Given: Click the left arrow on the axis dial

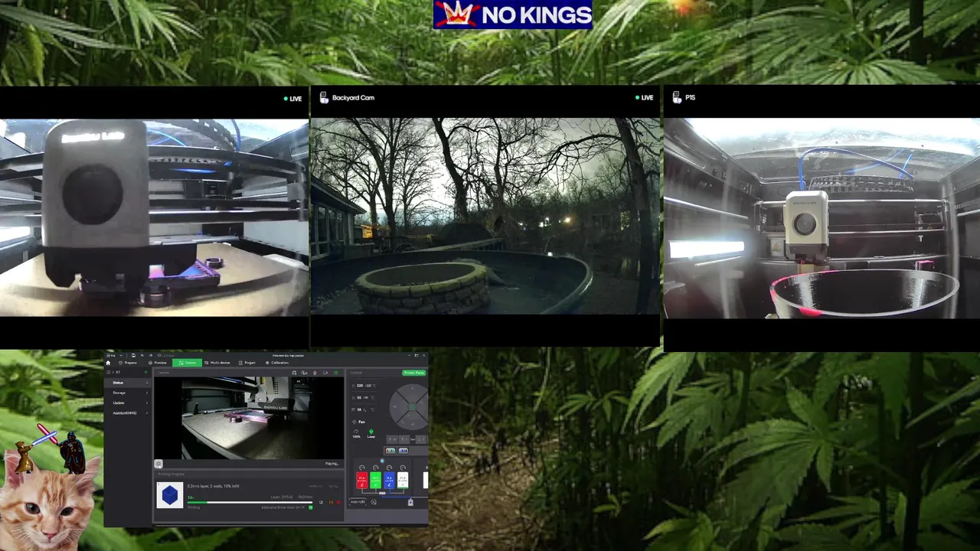Looking at the screenshot, I should pyautogui.click(x=395, y=407).
